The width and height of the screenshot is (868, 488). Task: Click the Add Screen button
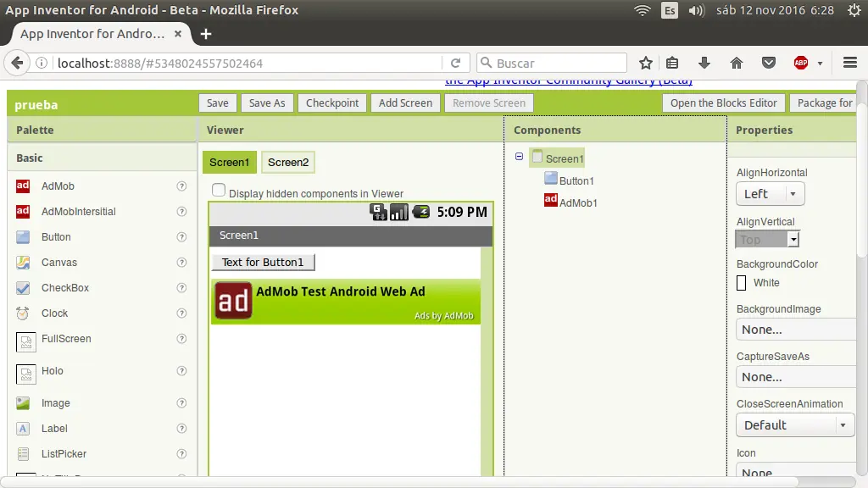coord(405,103)
